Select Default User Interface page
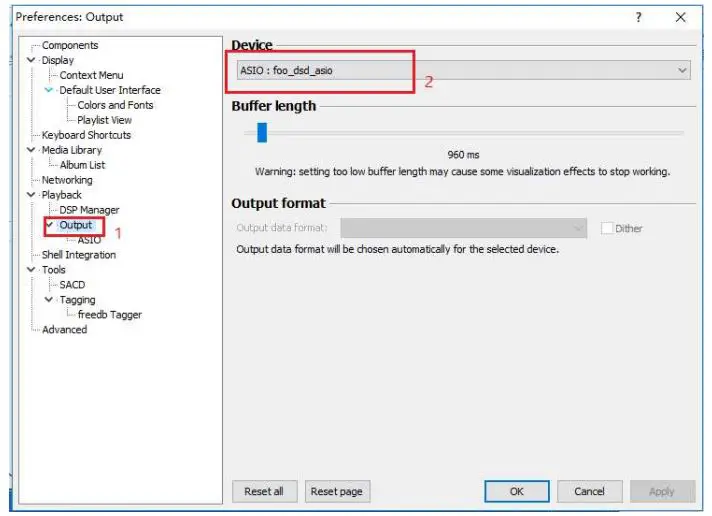 pos(110,90)
